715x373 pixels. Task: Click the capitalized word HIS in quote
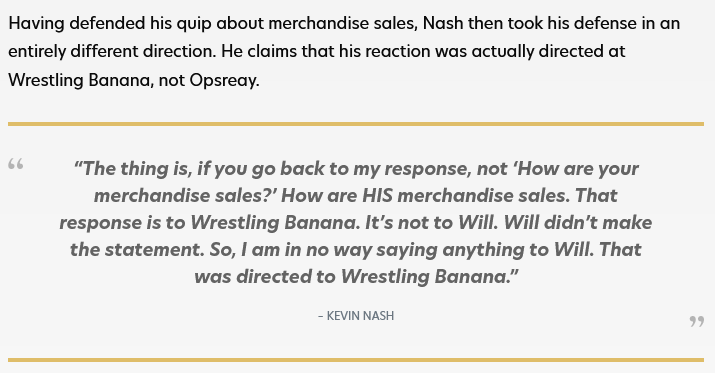[x=377, y=196]
